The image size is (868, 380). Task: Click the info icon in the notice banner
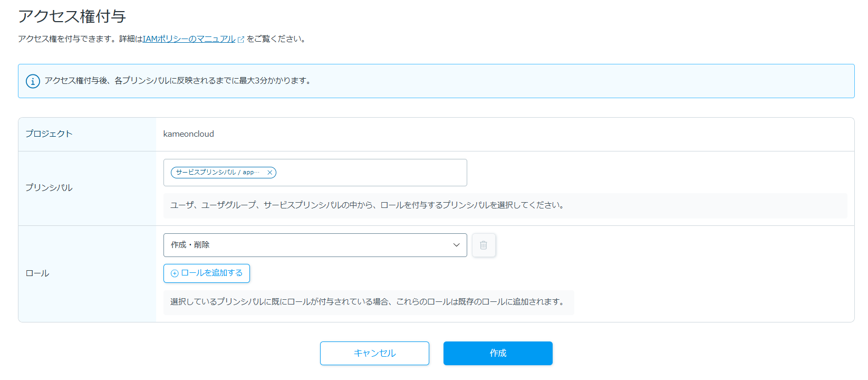click(33, 81)
